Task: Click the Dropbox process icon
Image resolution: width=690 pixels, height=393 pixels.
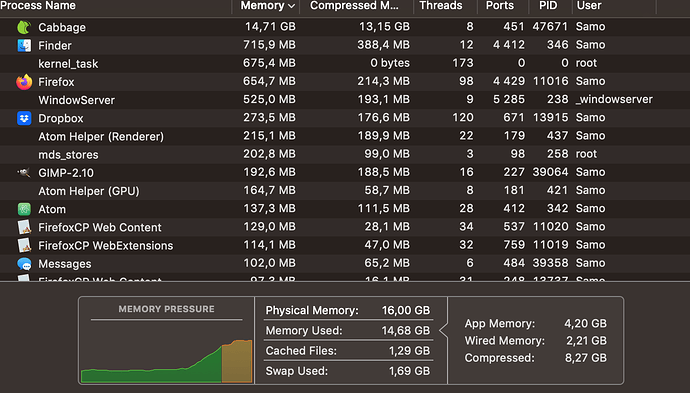Action: (24, 118)
